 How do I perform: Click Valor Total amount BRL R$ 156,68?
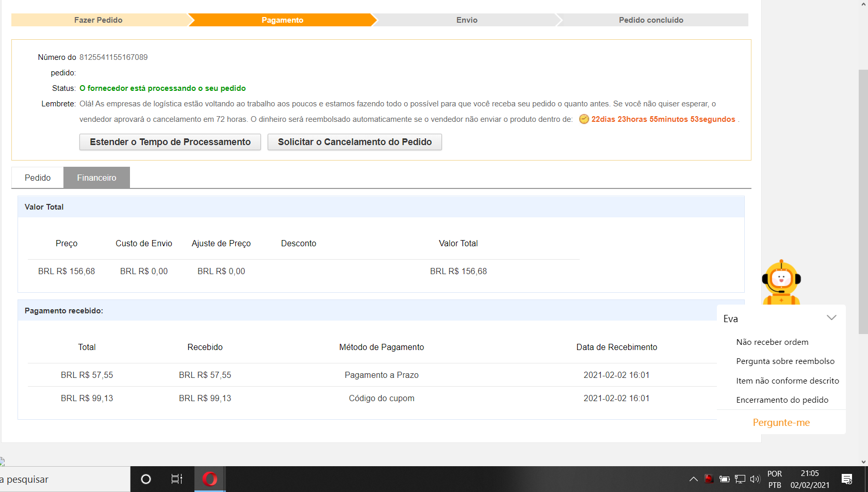458,271
